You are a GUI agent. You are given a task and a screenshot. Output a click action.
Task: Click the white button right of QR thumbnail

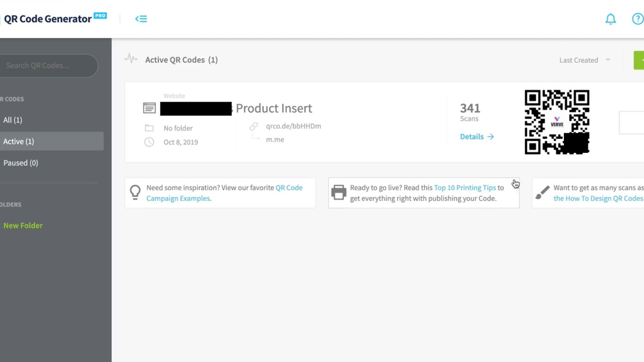point(632,123)
